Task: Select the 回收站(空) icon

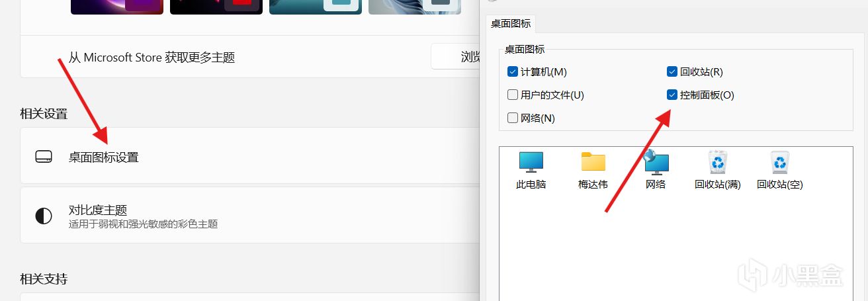Action: click(x=779, y=170)
